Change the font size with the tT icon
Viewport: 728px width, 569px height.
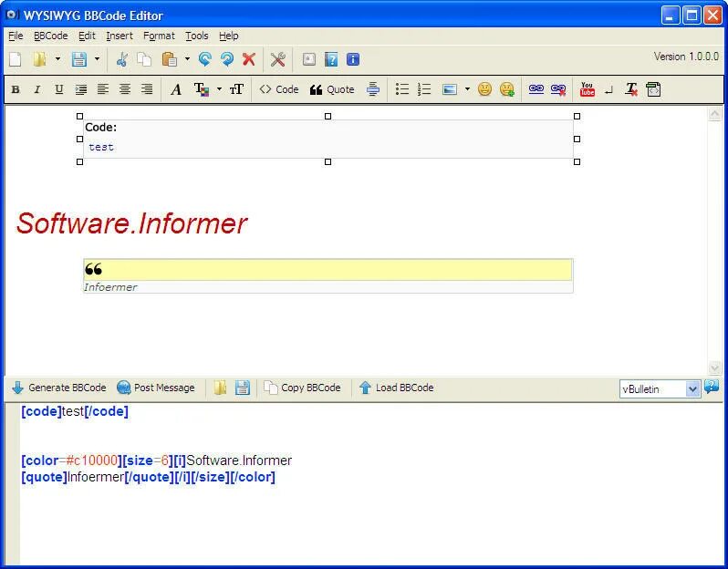click(236, 89)
